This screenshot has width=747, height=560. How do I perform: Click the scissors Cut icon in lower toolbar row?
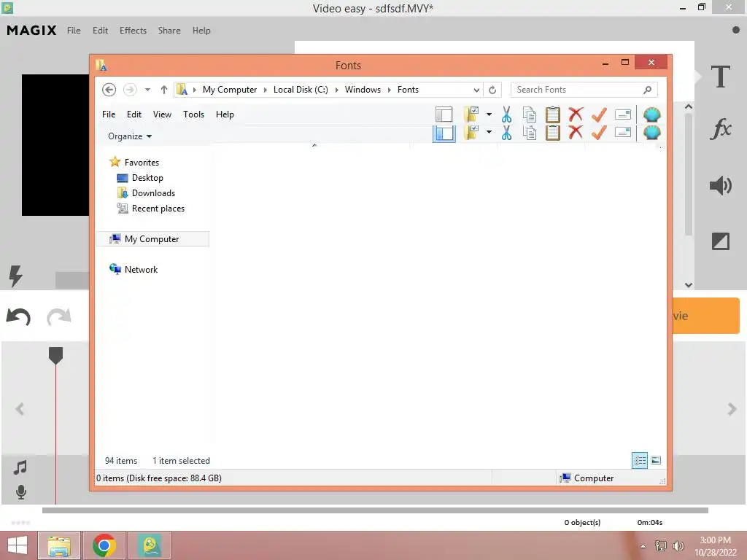click(x=506, y=133)
